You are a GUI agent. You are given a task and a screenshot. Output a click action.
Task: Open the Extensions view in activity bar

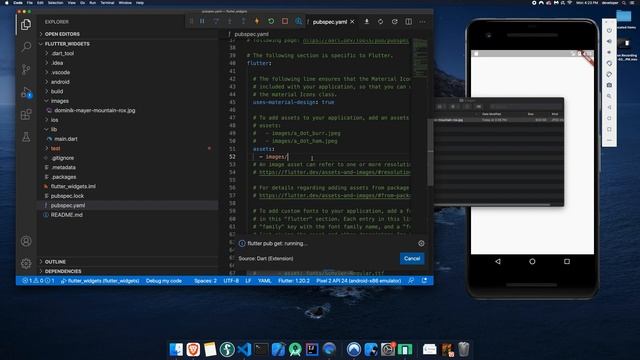(26, 115)
